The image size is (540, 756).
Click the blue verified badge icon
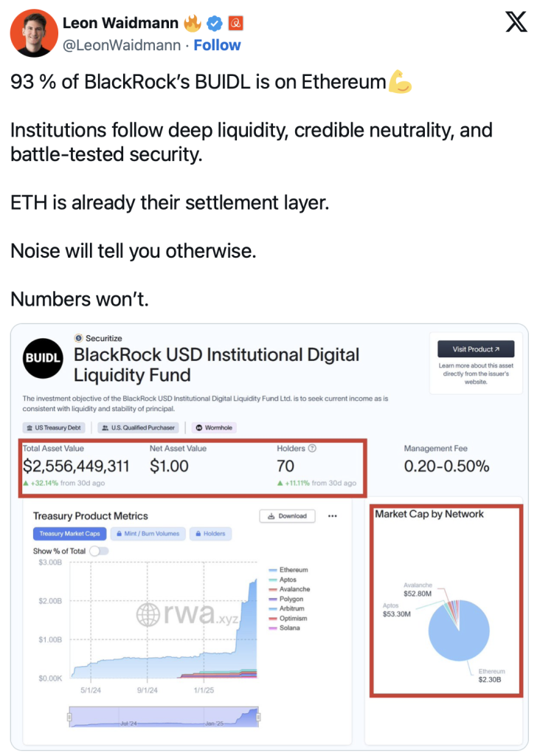click(215, 23)
